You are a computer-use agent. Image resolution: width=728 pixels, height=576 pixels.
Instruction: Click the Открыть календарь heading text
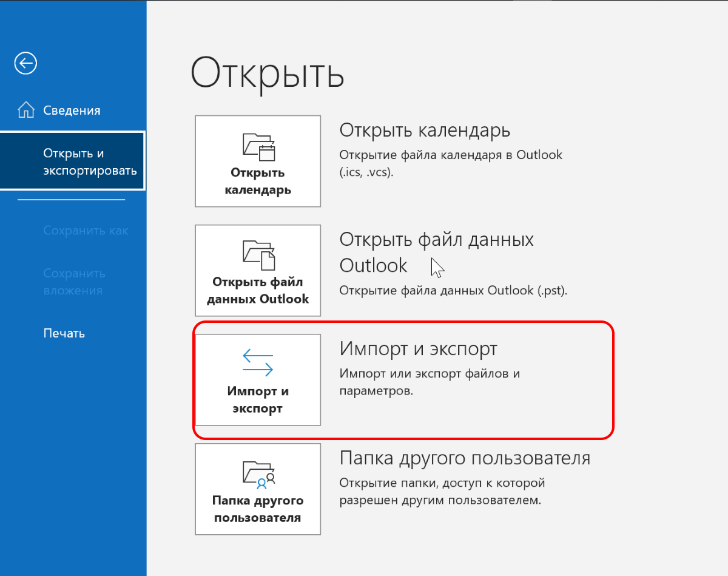point(425,130)
